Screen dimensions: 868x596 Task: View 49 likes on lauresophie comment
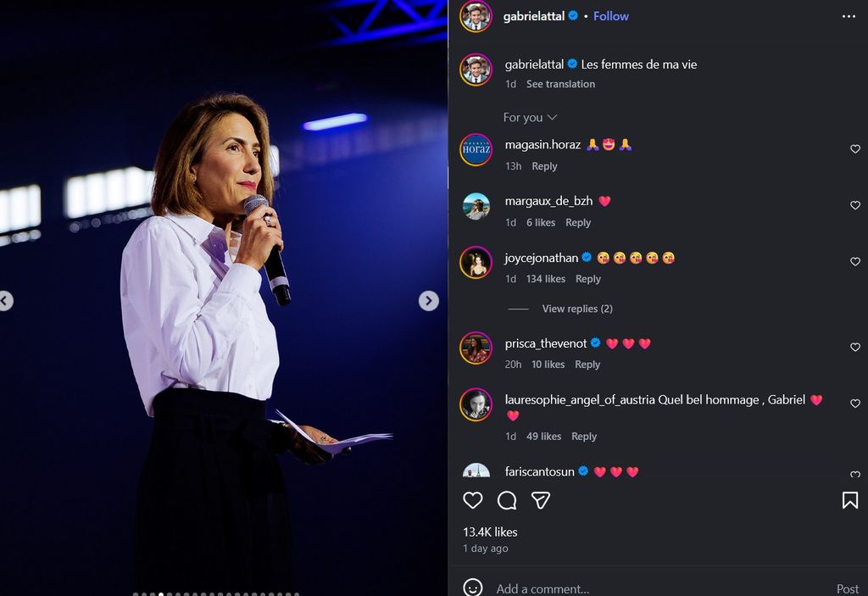coord(543,436)
